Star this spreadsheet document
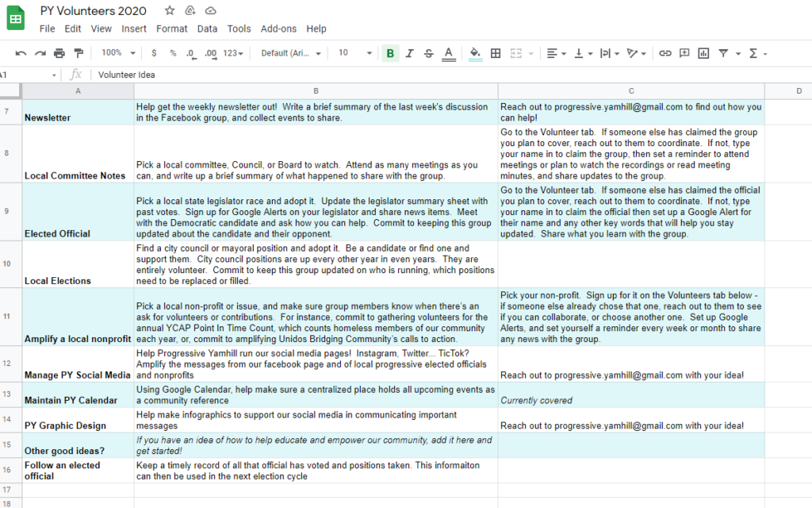This screenshot has width=812, height=508. pos(170,10)
